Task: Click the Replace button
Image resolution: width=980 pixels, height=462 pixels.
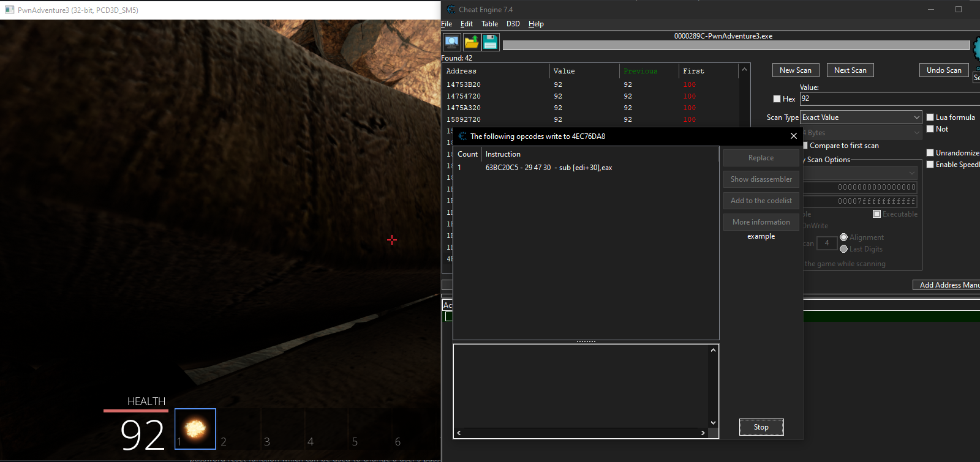Action: coord(761,158)
